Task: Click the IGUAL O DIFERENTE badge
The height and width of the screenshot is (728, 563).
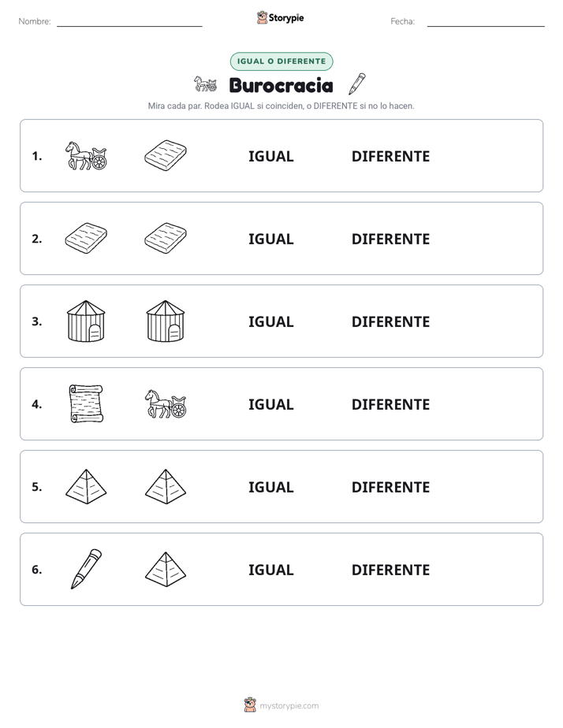Action: tap(281, 61)
